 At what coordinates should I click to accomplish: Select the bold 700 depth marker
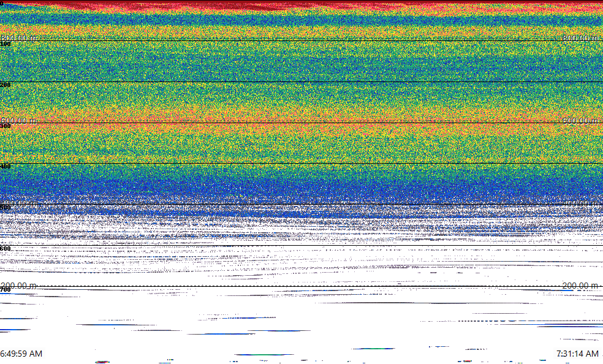(6, 290)
